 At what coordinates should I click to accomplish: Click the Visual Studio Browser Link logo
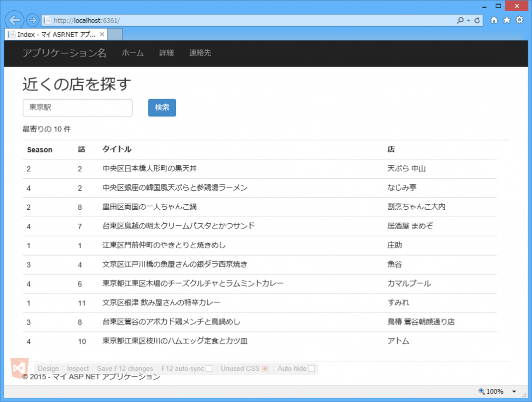click(x=19, y=368)
